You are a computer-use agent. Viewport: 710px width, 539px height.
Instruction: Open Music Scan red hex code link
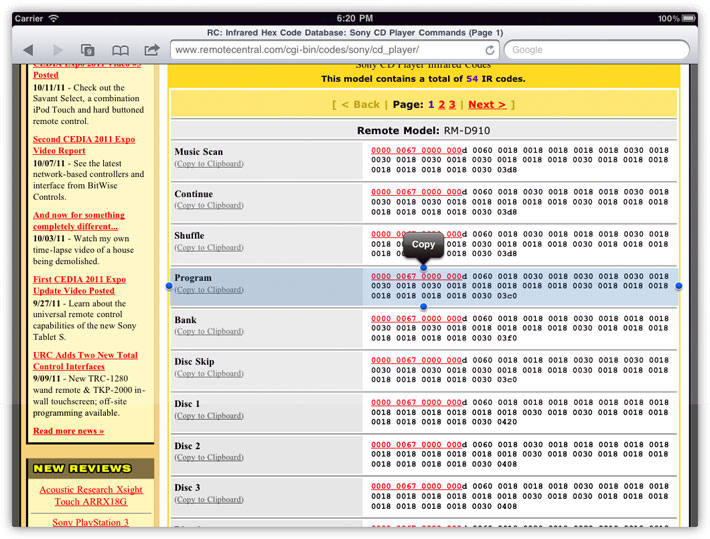[416, 150]
